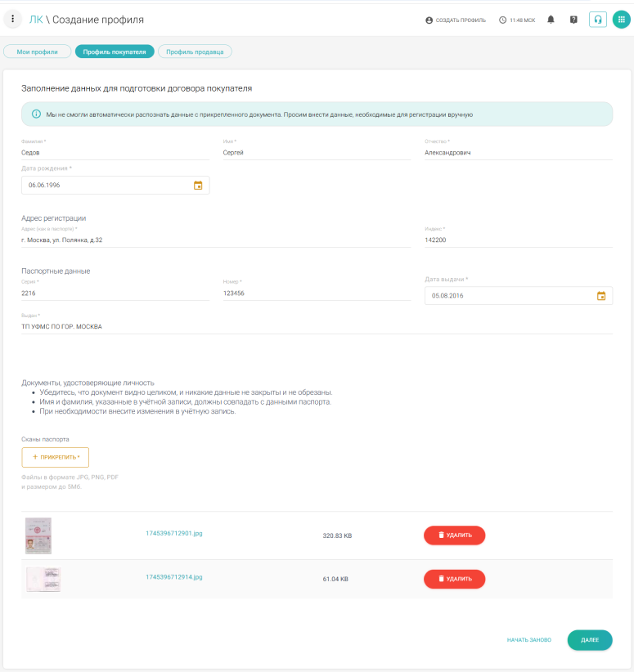Delete file 1745396712914.jpg
This screenshot has width=634, height=672.
click(x=454, y=579)
